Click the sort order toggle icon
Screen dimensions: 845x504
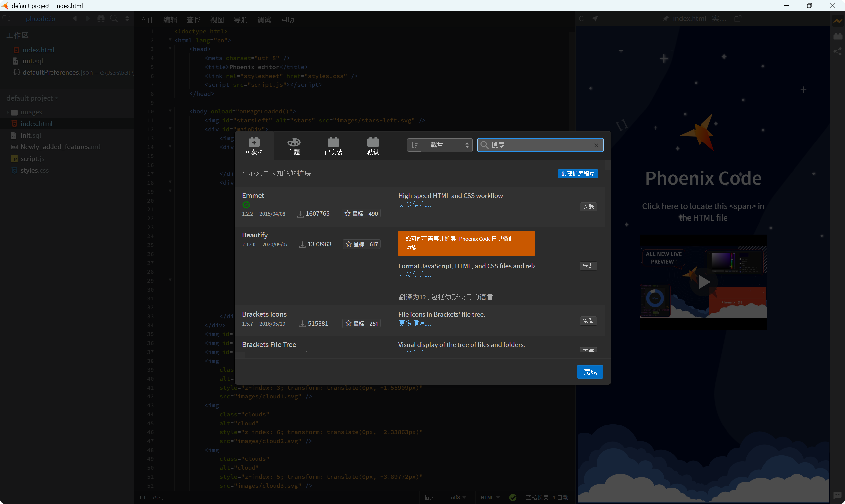point(414,145)
